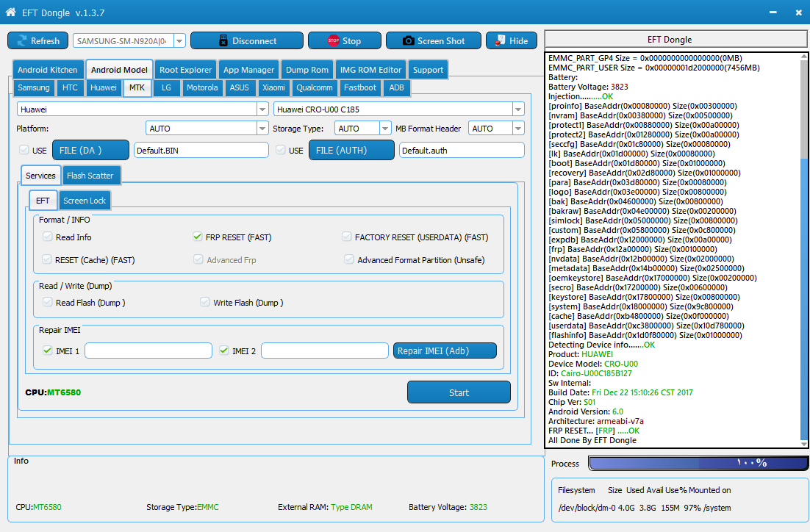
Task: Enable FACTORY RESET (USERDATA) (FAST) checkbox
Action: pos(347,237)
